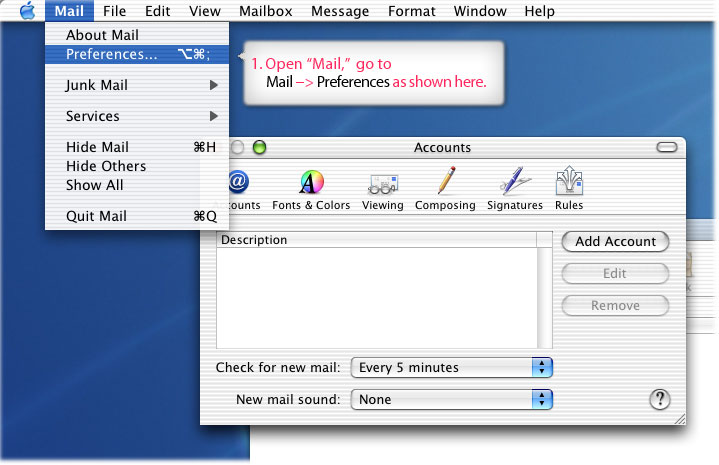Switch to the Signatures pane icon
719x465 pixels.
pyautogui.click(x=515, y=183)
